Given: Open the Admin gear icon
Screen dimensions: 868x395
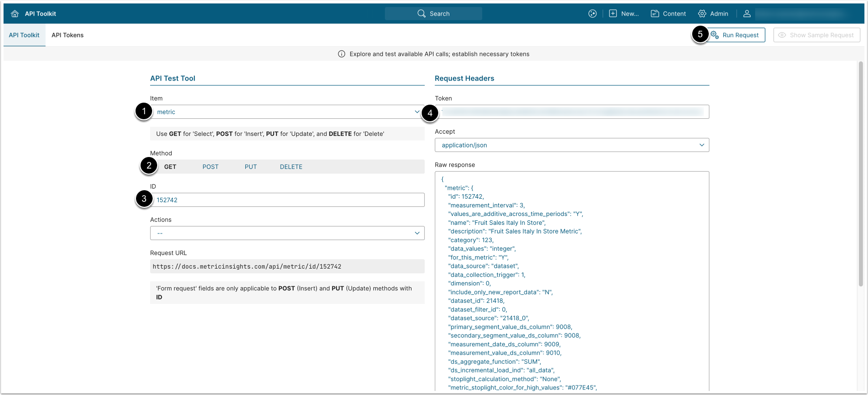Looking at the screenshot, I should tap(702, 14).
